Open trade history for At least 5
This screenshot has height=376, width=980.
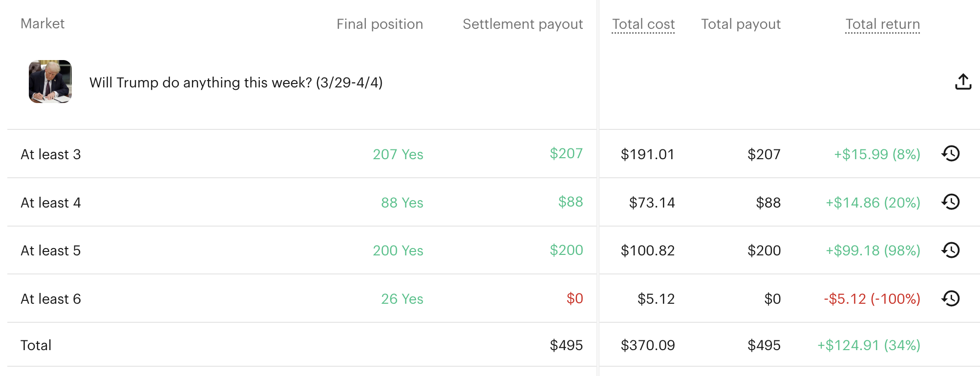pyautogui.click(x=950, y=250)
